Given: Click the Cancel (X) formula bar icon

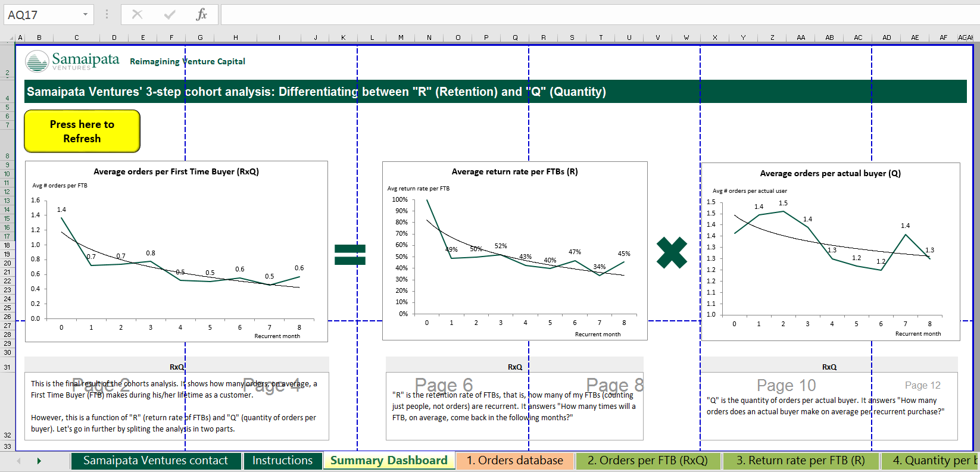Looking at the screenshot, I should click(x=138, y=14).
